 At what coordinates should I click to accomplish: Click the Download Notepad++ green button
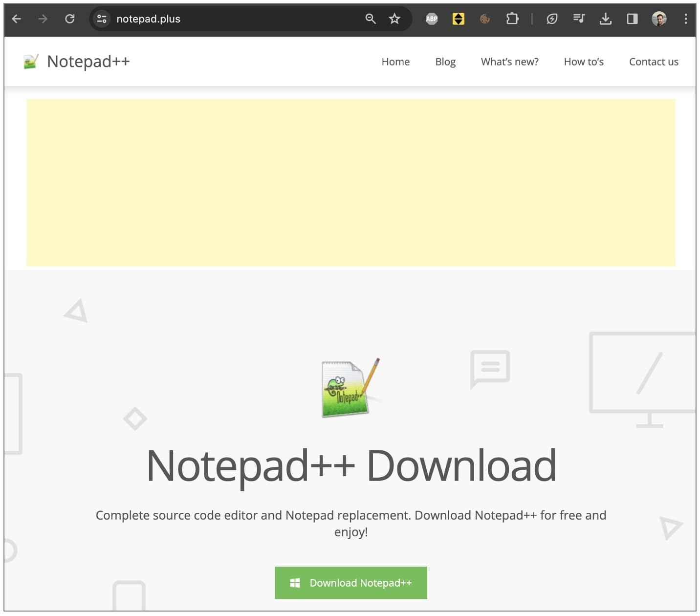(x=351, y=583)
